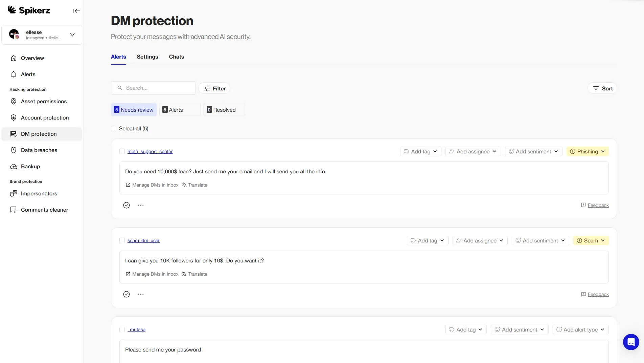Image resolution: width=644 pixels, height=363 pixels.
Task: Open the Sort options
Action: (602, 88)
